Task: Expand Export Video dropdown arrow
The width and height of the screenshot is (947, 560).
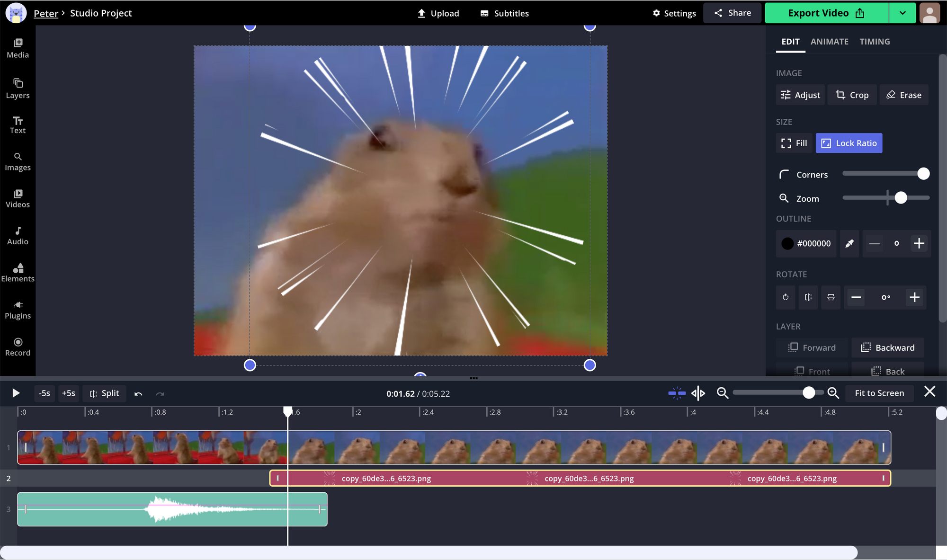Action: coord(902,13)
